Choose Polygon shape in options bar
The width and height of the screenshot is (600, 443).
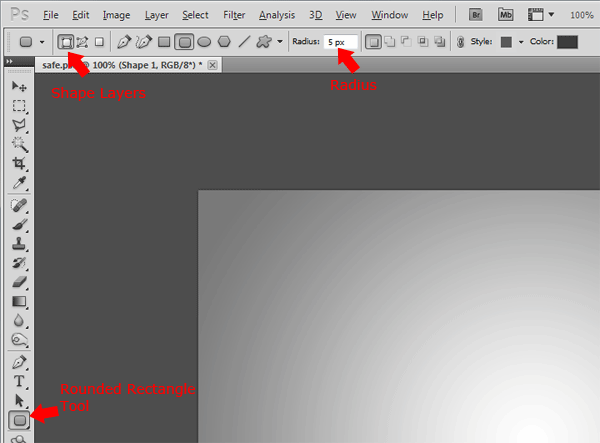point(224,41)
